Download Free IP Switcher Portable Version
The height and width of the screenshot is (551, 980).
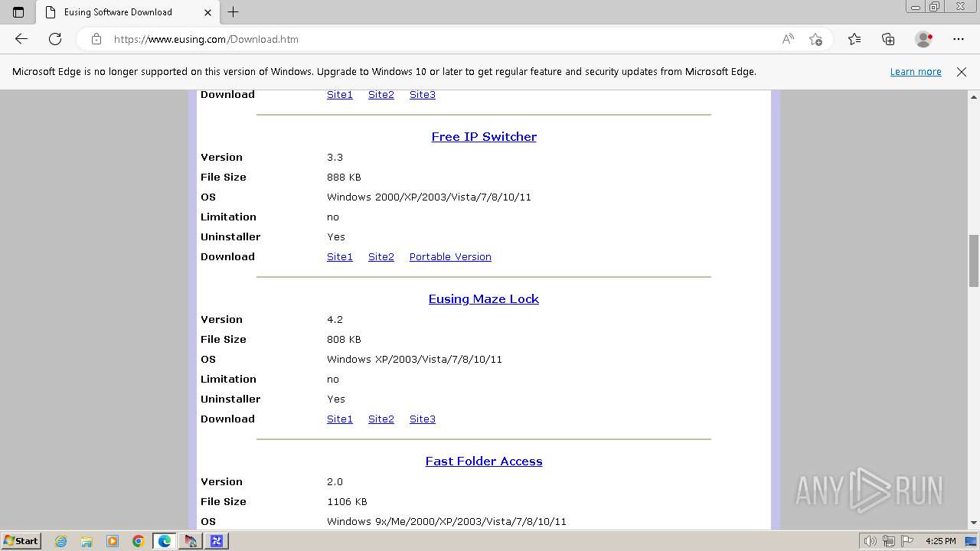(450, 256)
